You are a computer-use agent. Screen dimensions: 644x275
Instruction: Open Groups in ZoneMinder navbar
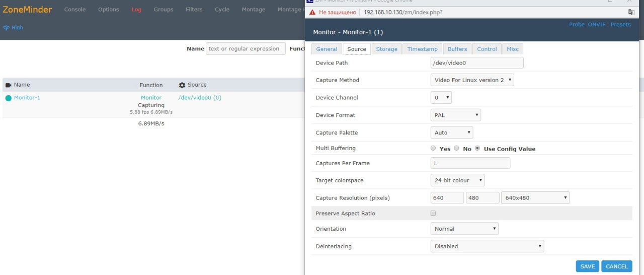[x=164, y=10]
